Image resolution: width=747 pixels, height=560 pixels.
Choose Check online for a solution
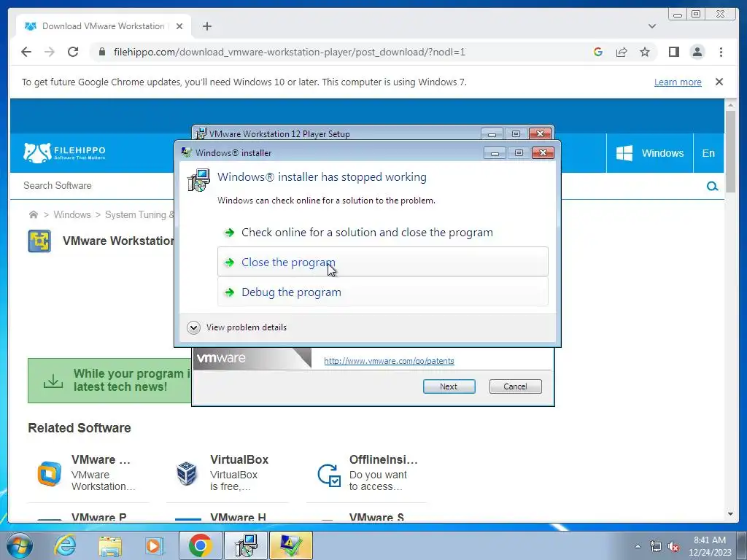click(382, 233)
